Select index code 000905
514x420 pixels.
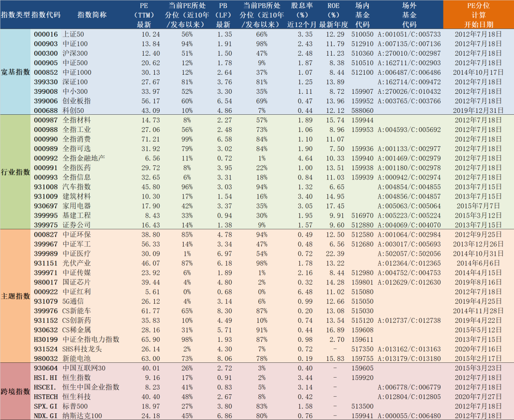coord(46,63)
